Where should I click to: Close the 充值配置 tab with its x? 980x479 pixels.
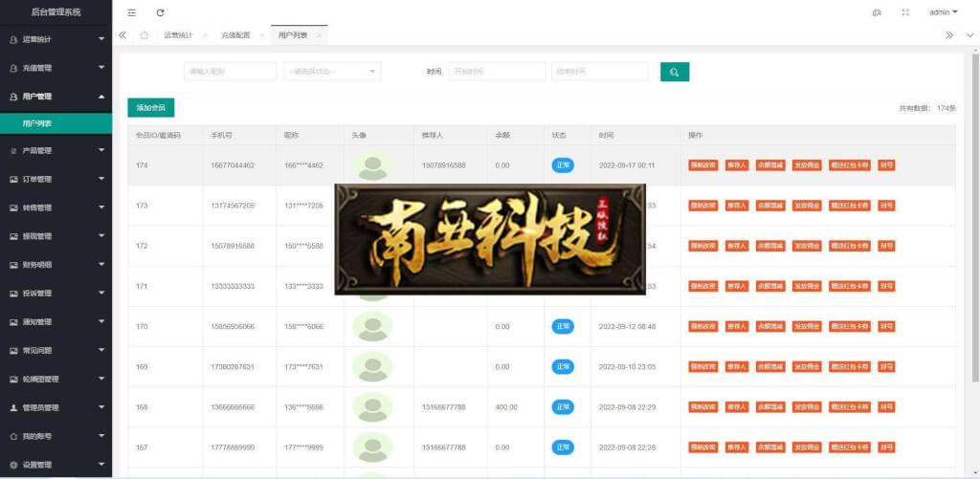coord(262,35)
